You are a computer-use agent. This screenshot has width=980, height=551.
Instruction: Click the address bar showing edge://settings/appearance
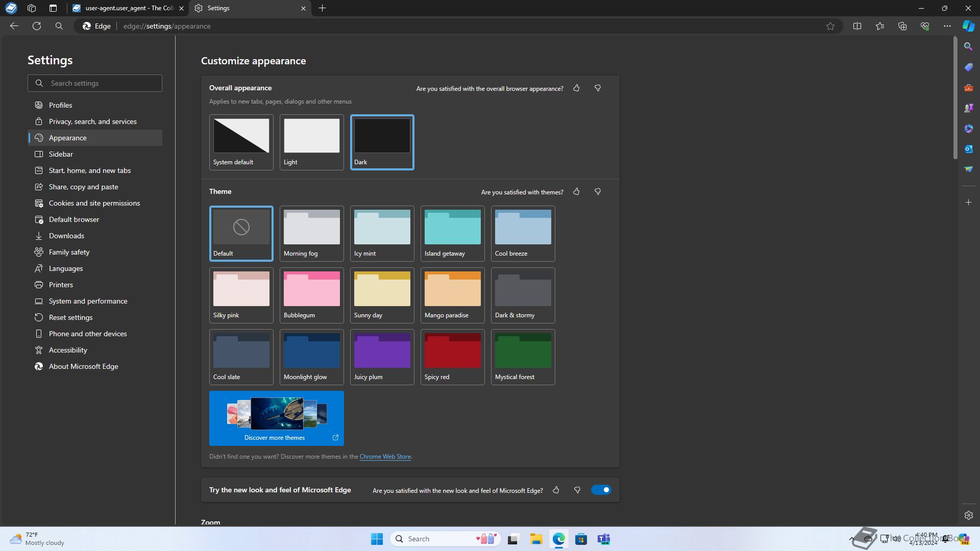(459, 26)
